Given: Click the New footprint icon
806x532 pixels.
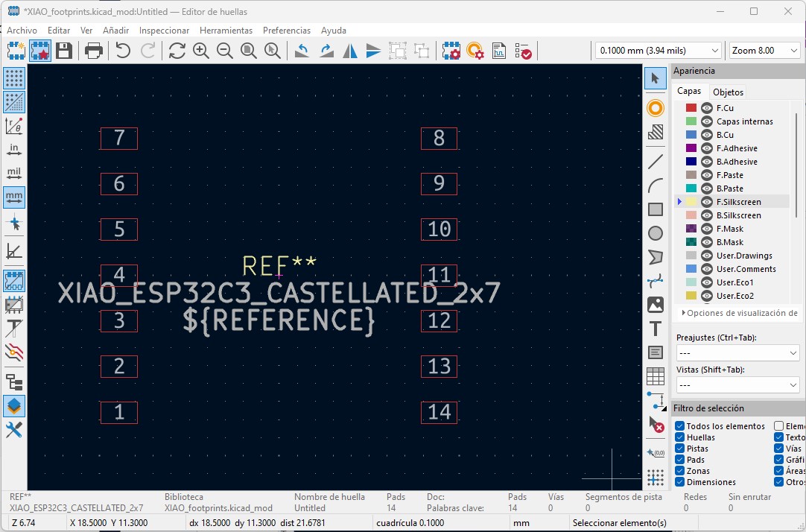Looking at the screenshot, I should click(x=16, y=51).
